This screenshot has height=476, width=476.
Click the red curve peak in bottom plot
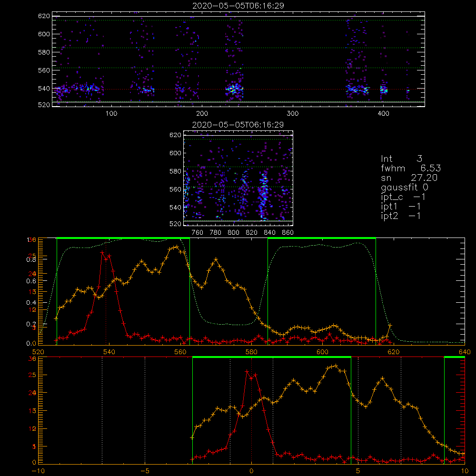[x=247, y=371]
